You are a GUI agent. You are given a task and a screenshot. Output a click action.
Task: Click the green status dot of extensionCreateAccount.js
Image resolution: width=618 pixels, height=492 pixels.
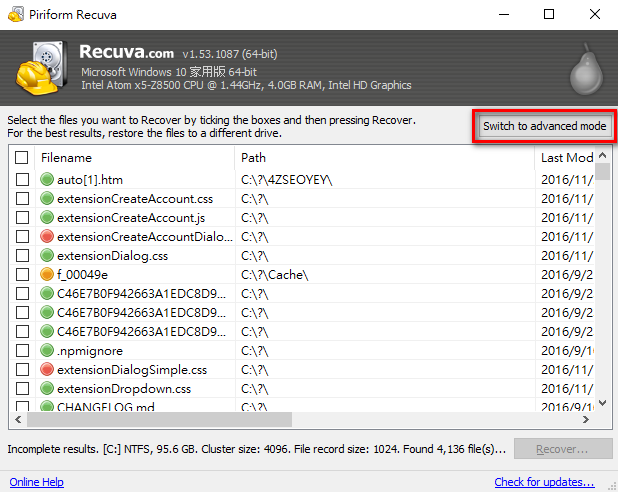[47, 218]
